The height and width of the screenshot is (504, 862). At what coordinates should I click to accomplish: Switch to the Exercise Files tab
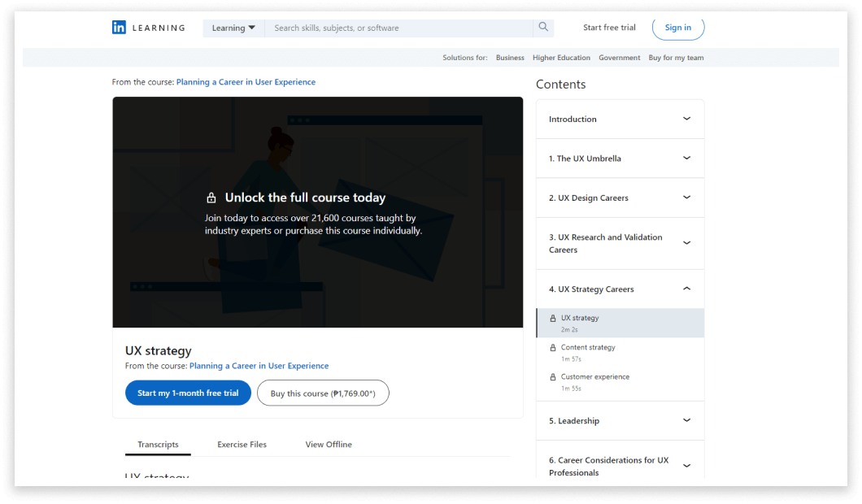242,444
